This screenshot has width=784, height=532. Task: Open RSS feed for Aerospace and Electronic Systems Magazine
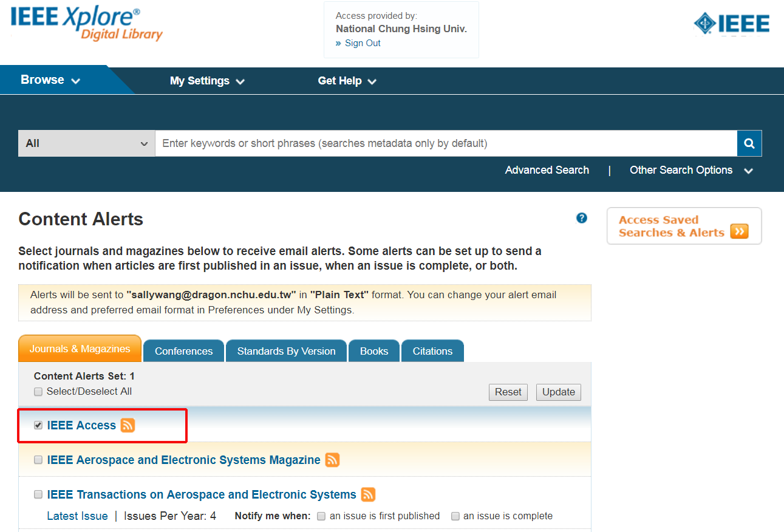coord(332,460)
